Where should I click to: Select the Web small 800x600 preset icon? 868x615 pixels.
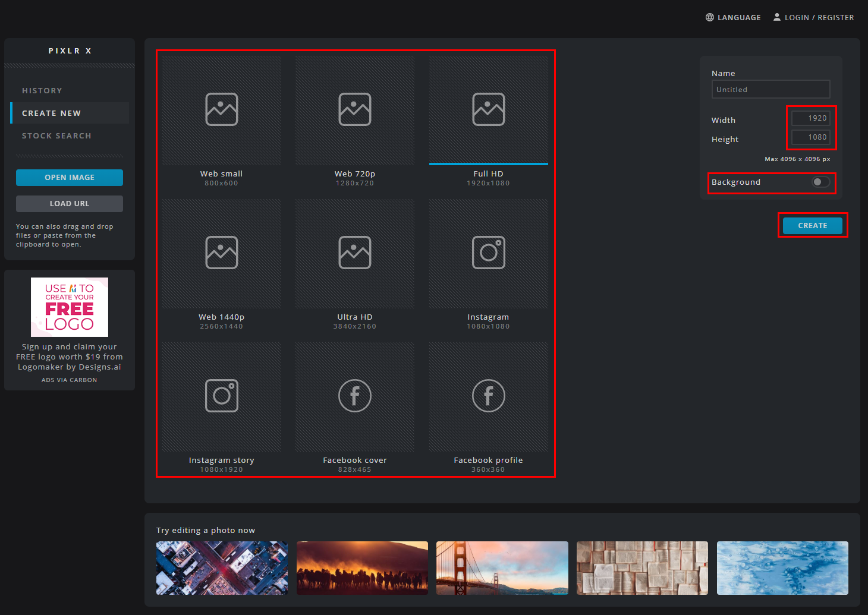(222, 109)
